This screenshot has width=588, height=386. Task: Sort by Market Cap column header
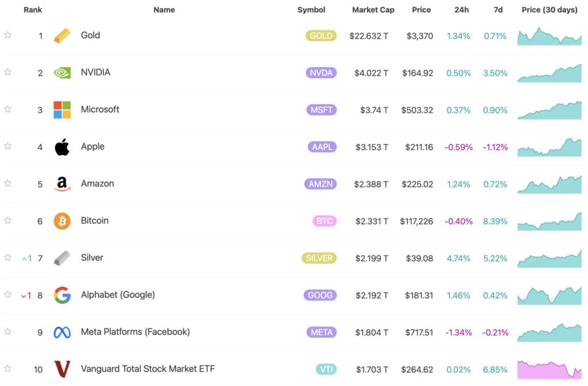pyautogui.click(x=373, y=10)
